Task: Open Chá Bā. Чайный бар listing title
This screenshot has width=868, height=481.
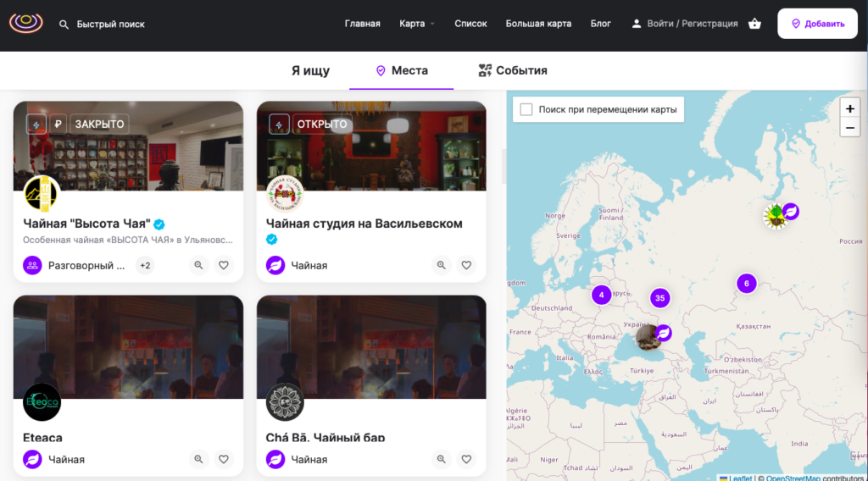Action: tap(325, 437)
